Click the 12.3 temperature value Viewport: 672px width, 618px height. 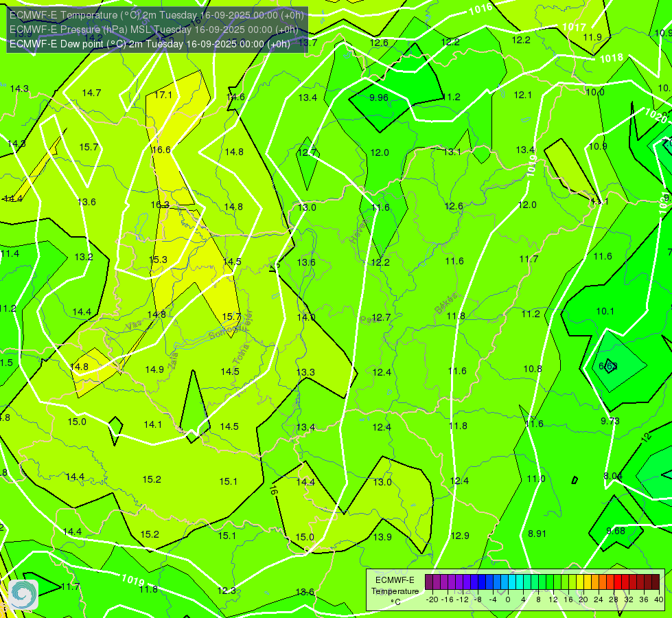[227, 591]
